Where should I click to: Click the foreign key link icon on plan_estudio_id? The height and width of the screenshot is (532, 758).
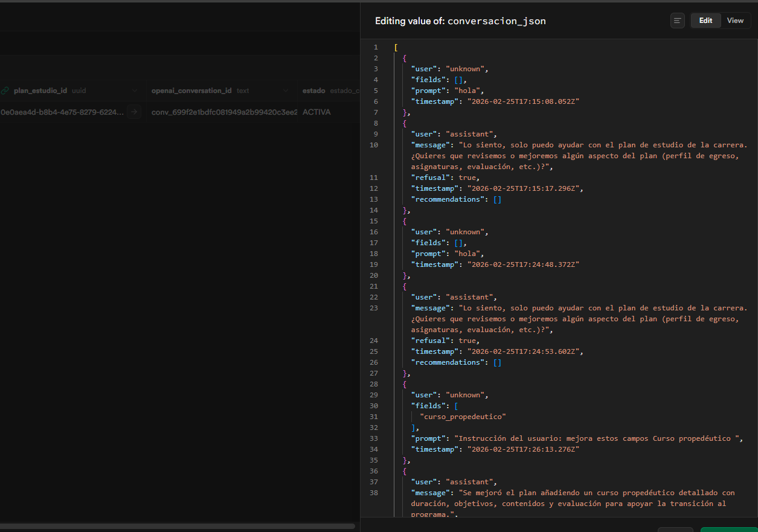tap(5, 91)
